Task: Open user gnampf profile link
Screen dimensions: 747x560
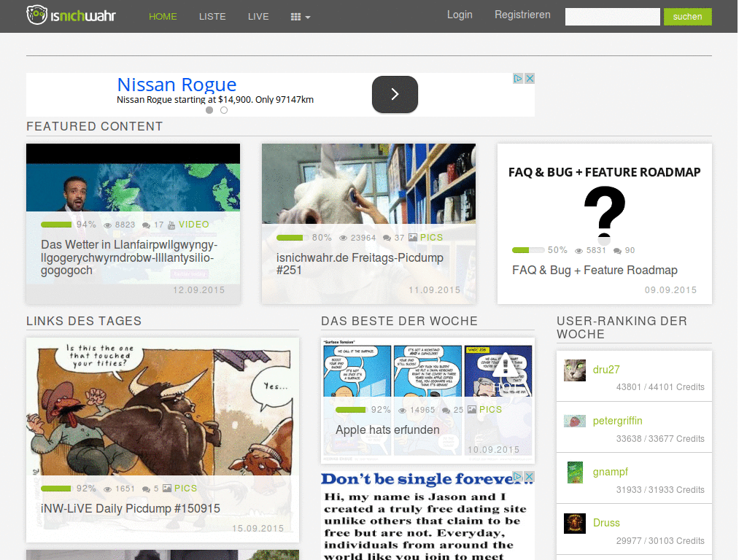Action: [611, 472]
